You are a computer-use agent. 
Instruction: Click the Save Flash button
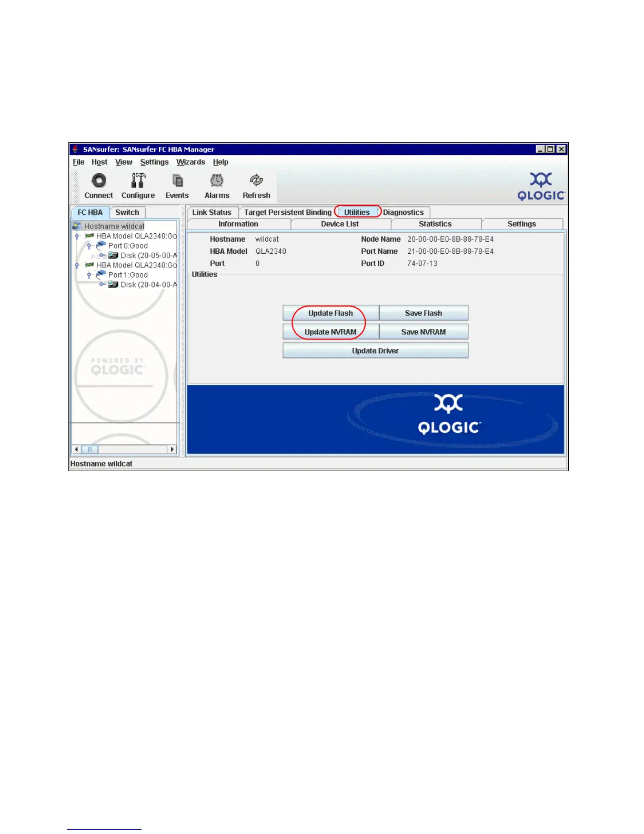coord(424,313)
